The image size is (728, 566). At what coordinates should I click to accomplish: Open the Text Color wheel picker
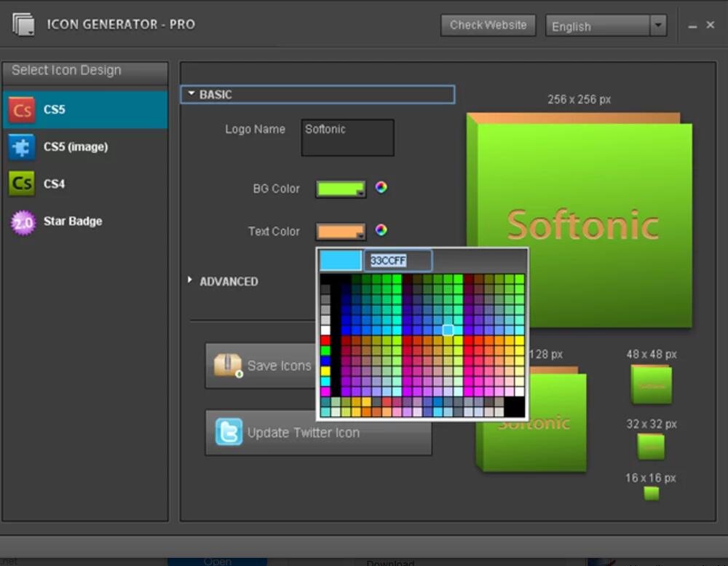coord(381,230)
